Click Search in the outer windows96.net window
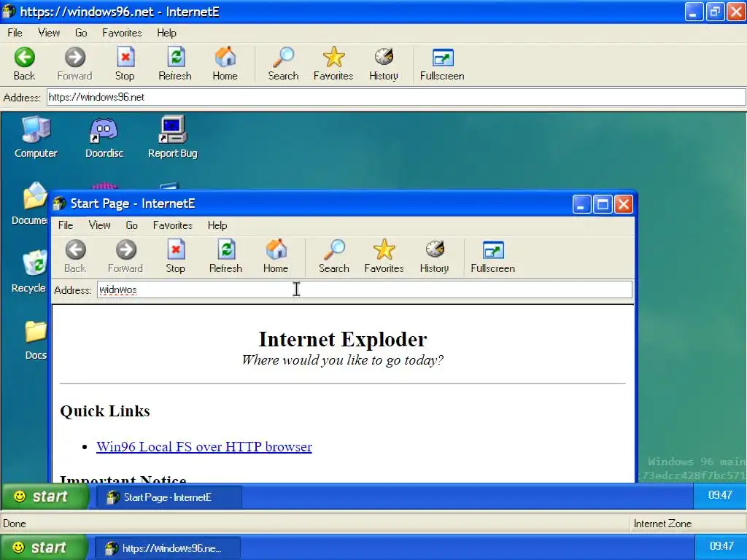The height and width of the screenshot is (560, 747). coord(283,64)
